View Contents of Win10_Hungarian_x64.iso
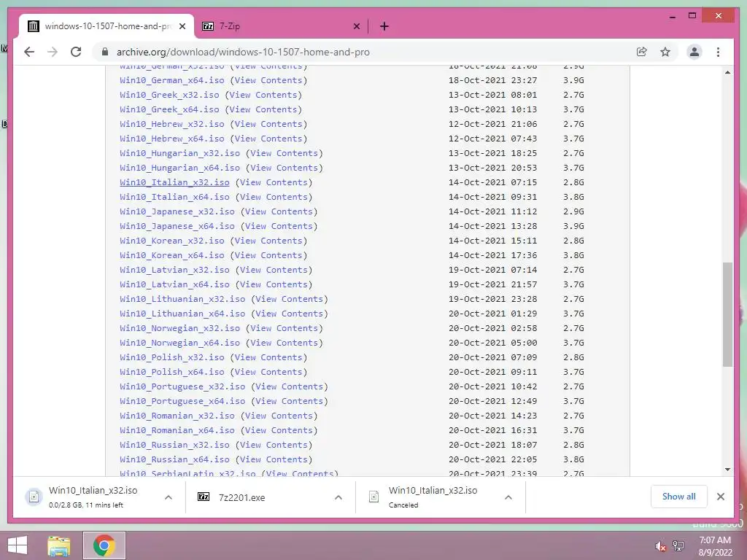This screenshot has width=747, height=560. tap(285, 168)
